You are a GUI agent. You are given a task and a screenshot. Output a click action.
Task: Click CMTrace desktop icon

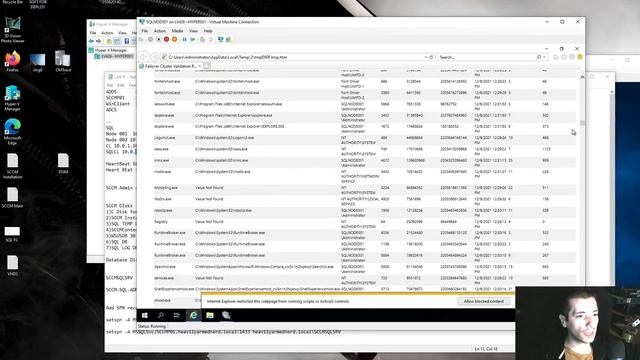[63, 61]
